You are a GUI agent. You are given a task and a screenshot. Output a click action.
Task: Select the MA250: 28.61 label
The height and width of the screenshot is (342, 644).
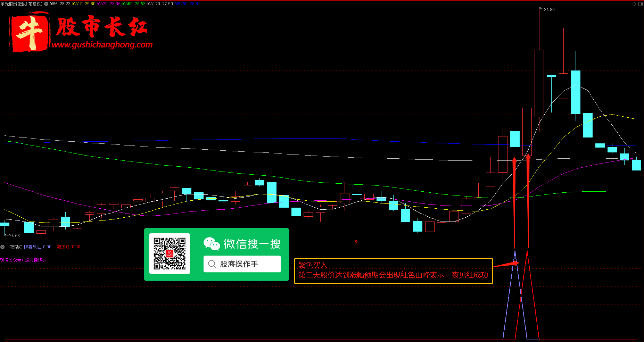pos(187,4)
